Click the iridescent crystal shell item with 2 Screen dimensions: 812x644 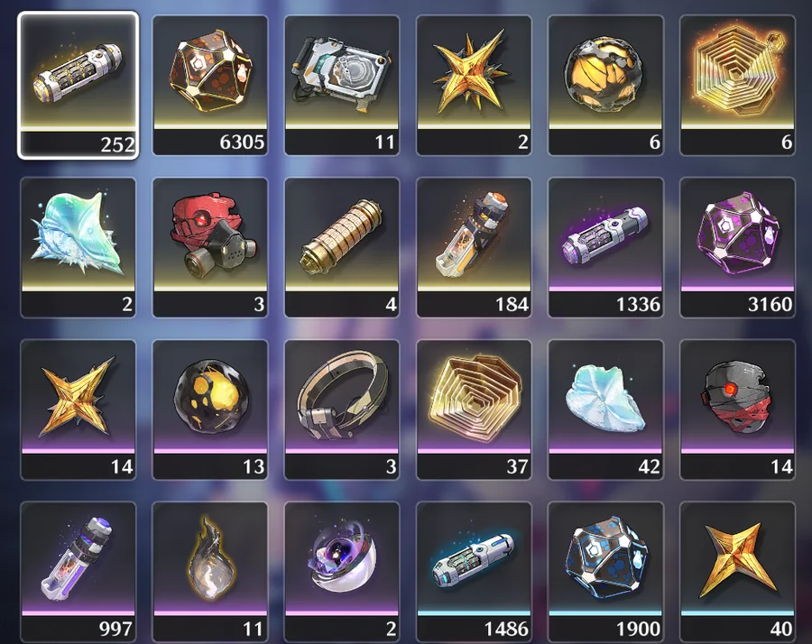point(78,247)
